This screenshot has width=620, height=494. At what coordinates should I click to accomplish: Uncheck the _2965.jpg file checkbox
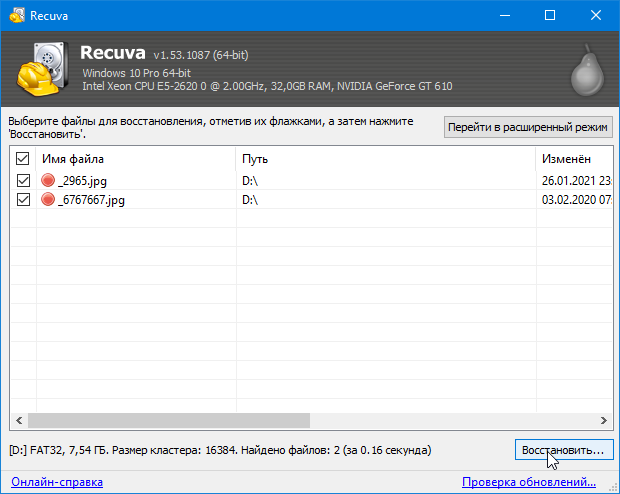[23, 180]
